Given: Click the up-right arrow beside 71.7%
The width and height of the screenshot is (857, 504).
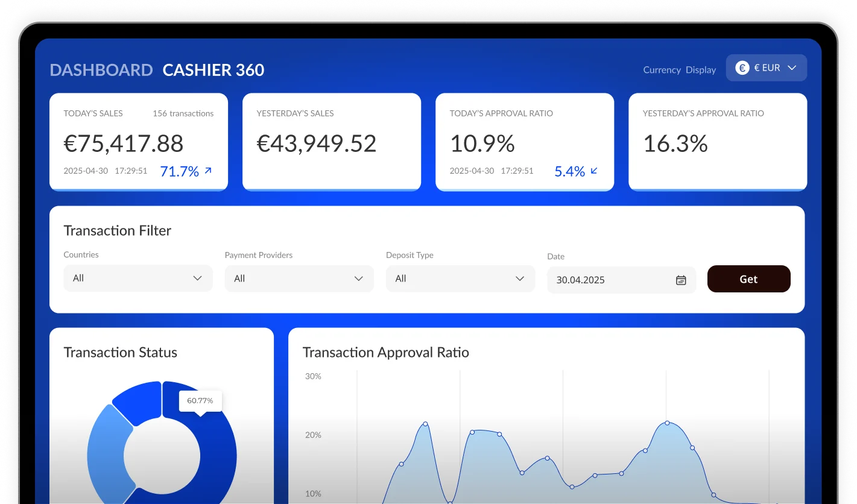Looking at the screenshot, I should coord(208,171).
